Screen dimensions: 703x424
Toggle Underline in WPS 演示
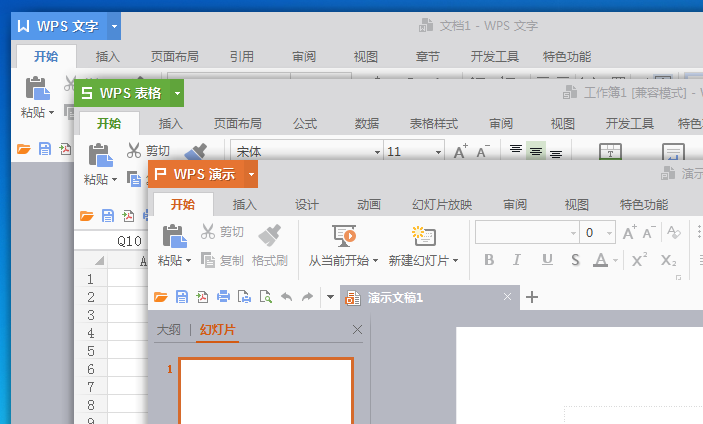click(x=547, y=260)
